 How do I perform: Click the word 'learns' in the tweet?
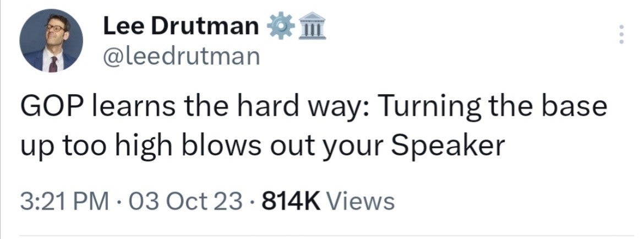point(133,108)
